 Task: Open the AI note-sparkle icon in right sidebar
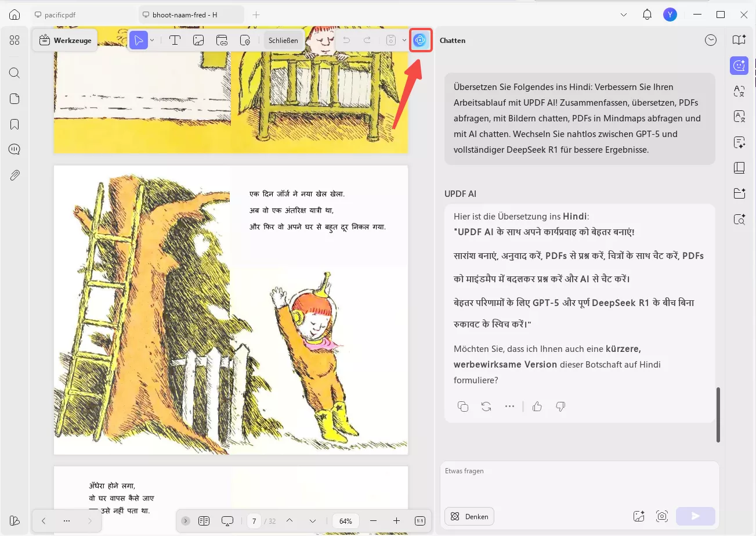pos(739,142)
